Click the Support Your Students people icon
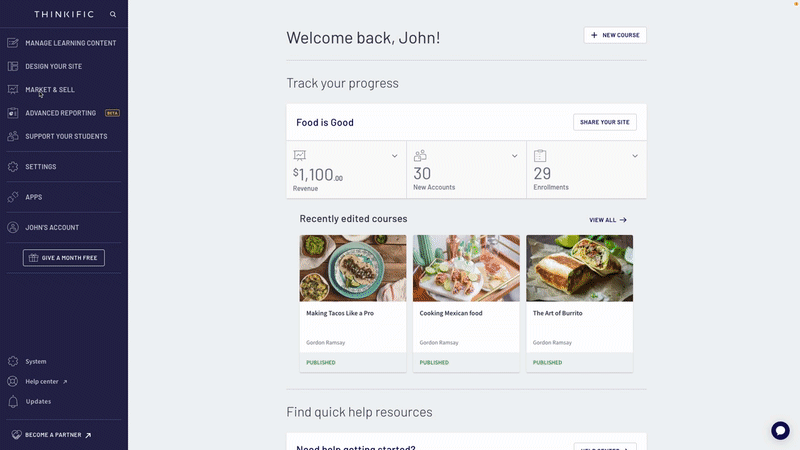 (x=13, y=136)
